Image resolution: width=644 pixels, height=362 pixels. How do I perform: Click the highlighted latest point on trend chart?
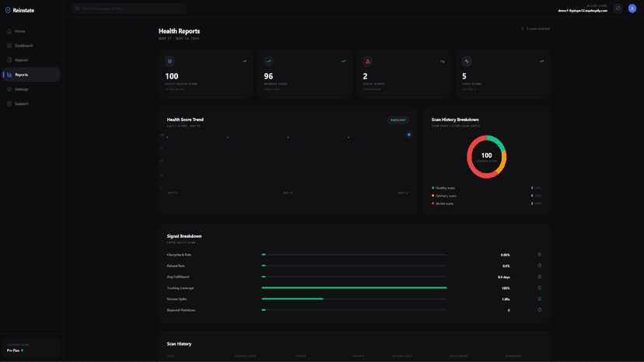(408, 134)
